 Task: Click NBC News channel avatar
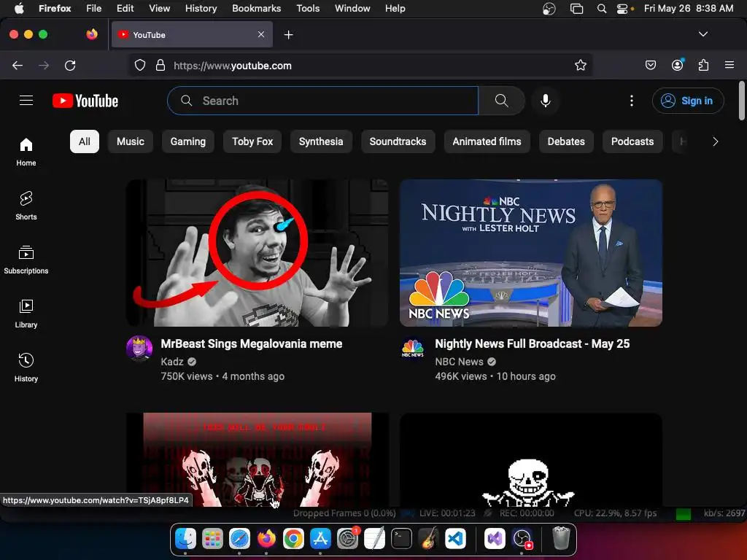click(413, 349)
